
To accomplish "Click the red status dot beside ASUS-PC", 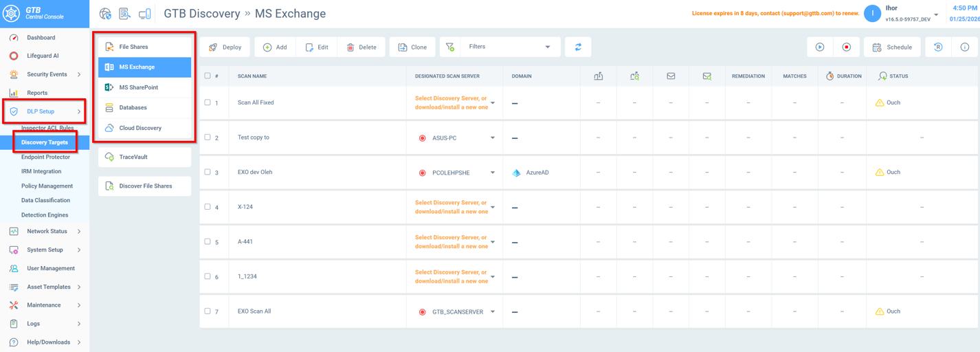I will pyautogui.click(x=423, y=138).
